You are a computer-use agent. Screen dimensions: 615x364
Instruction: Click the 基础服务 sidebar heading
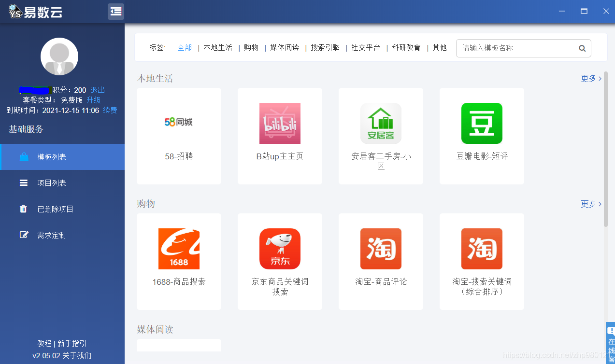click(26, 129)
